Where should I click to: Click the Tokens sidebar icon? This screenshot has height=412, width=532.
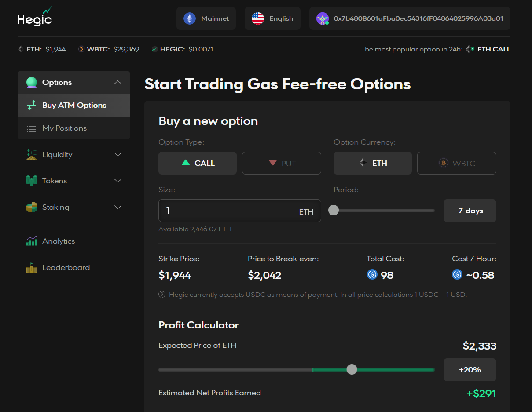tap(32, 181)
